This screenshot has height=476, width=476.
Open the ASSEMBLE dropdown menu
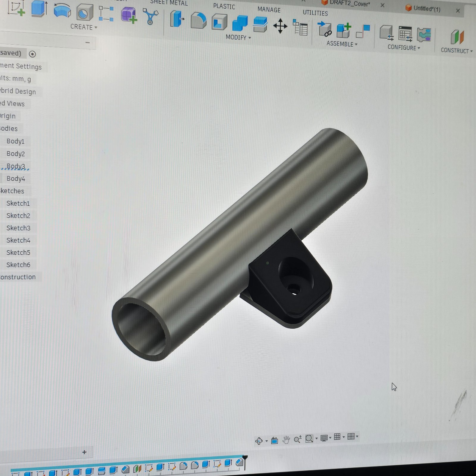pyautogui.click(x=342, y=44)
